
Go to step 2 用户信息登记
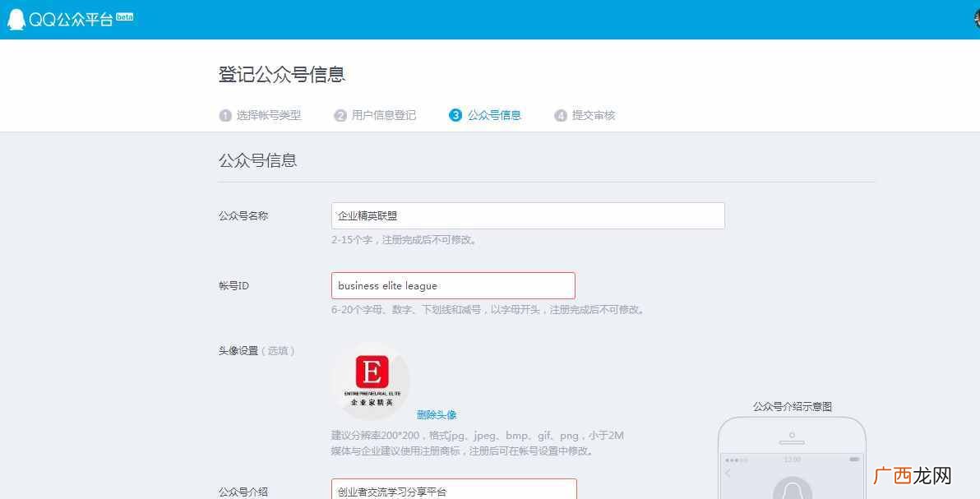(375, 115)
